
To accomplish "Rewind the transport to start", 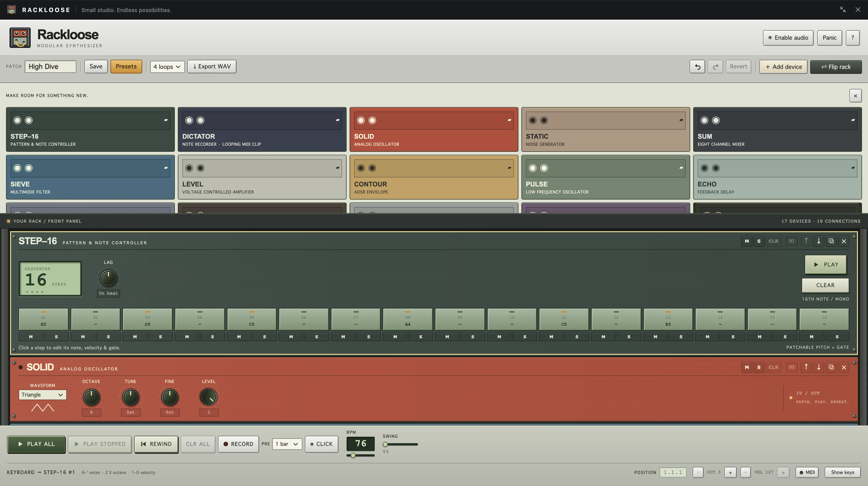I will tap(156, 444).
